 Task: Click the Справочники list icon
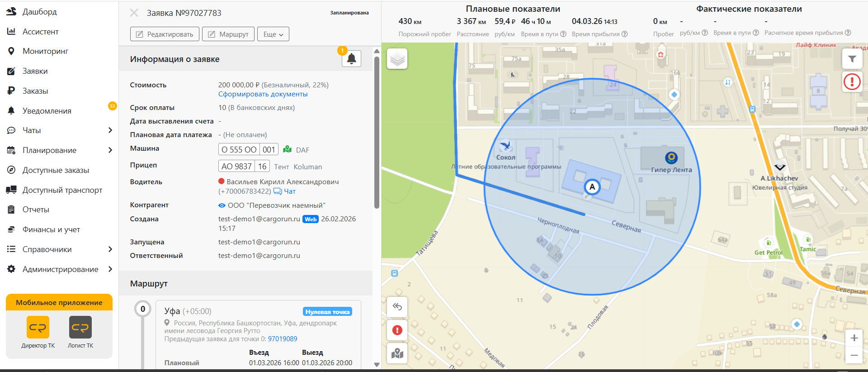(11, 249)
